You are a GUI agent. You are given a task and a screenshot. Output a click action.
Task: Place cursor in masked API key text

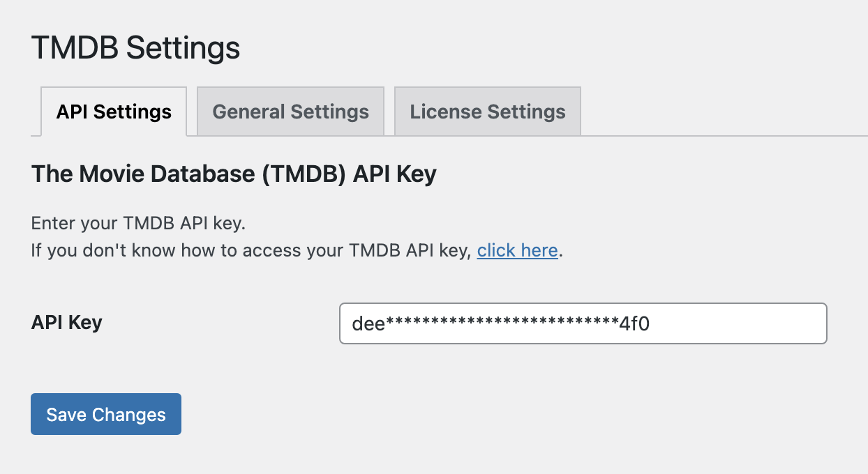point(501,323)
